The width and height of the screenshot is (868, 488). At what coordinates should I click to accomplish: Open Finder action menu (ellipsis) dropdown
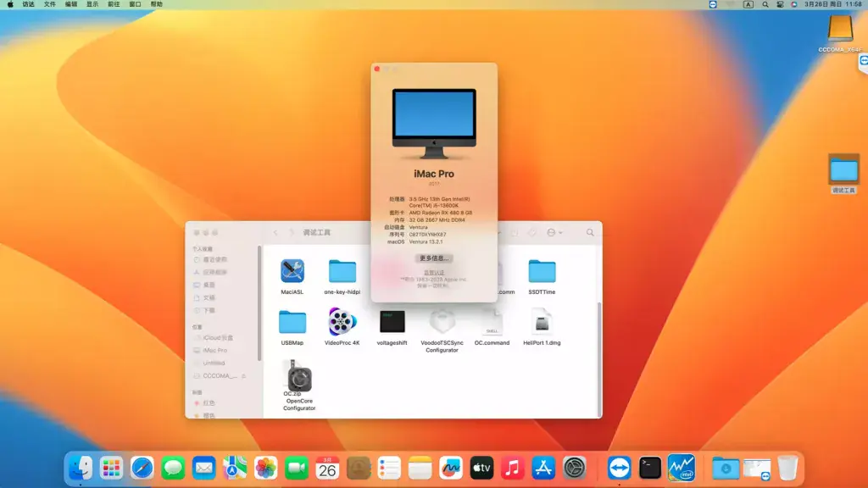click(x=554, y=232)
